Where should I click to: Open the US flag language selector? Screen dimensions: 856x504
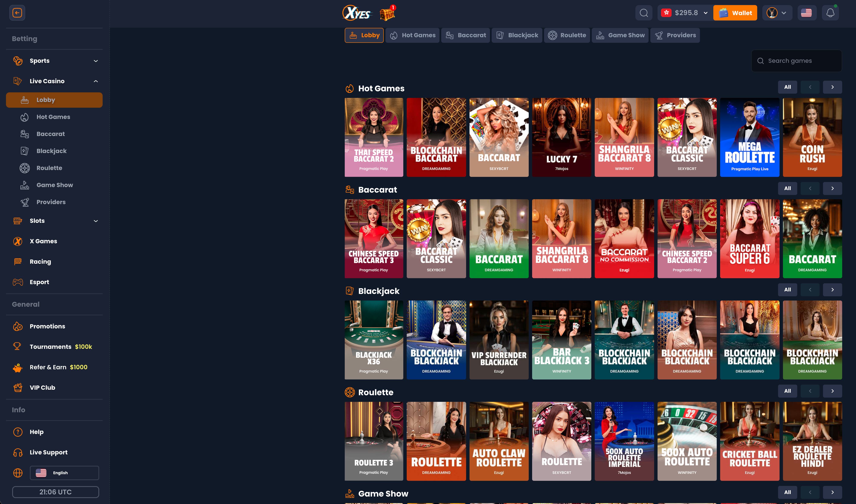tap(807, 13)
